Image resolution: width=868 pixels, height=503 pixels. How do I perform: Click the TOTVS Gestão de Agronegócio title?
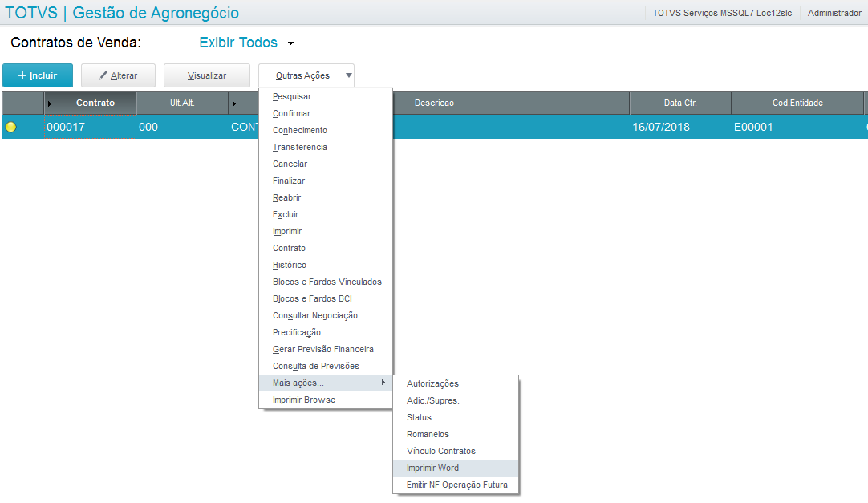pyautogui.click(x=122, y=13)
